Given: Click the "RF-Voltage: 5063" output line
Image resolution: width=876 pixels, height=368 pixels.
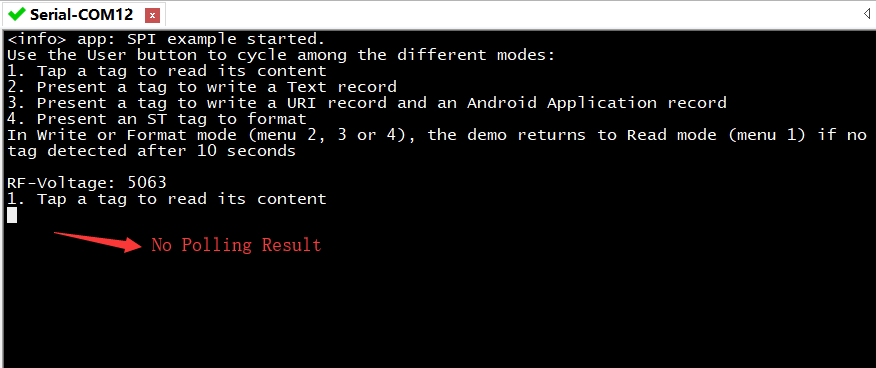Looking at the screenshot, I should (x=87, y=183).
